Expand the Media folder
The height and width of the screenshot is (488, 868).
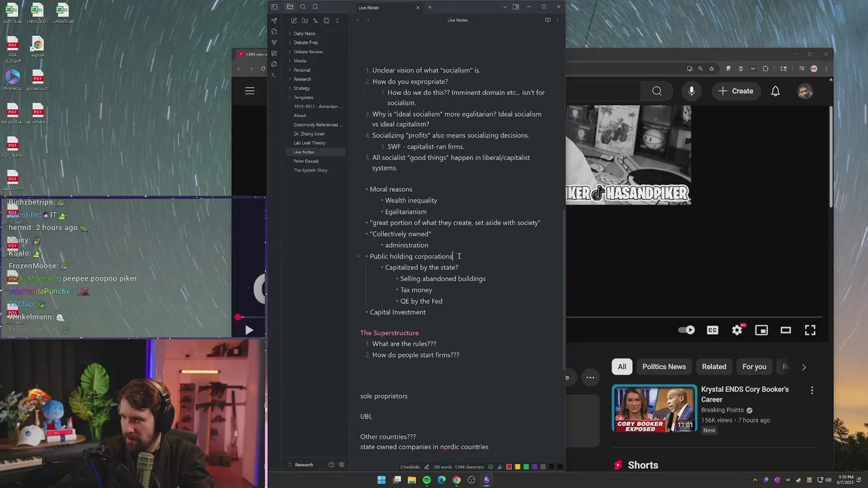[x=290, y=61]
